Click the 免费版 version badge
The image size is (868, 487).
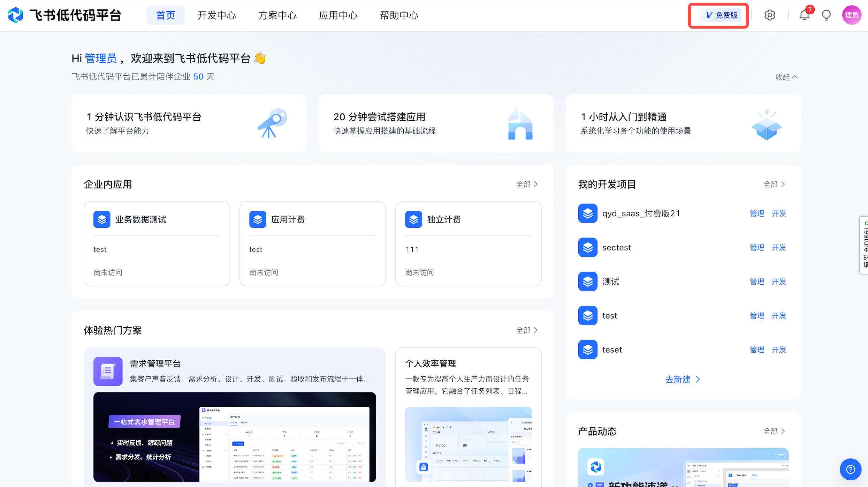(x=722, y=15)
